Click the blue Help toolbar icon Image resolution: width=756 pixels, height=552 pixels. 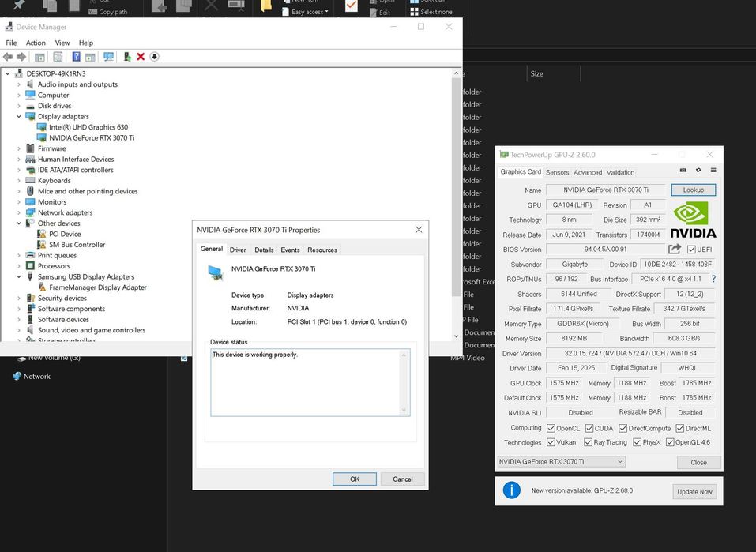[x=77, y=57]
